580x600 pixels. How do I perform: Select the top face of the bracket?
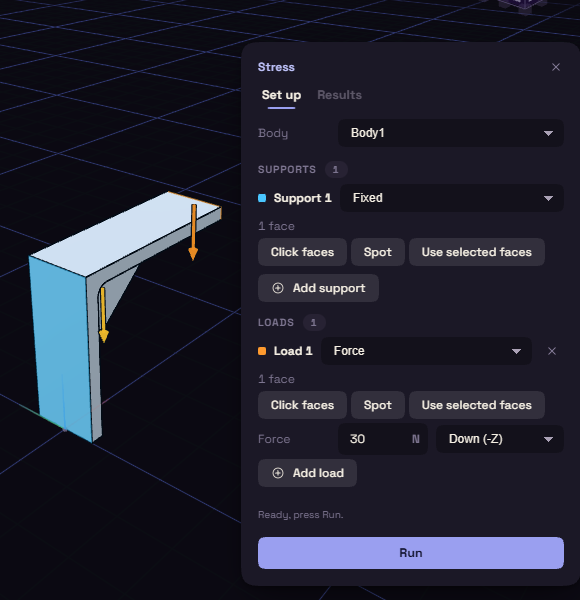coord(122,233)
